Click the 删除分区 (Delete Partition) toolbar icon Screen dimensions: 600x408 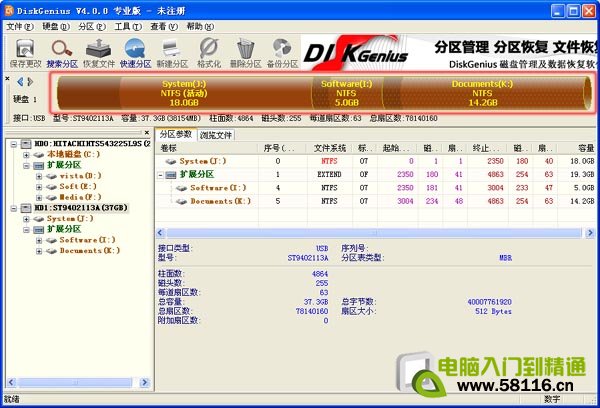tap(247, 48)
